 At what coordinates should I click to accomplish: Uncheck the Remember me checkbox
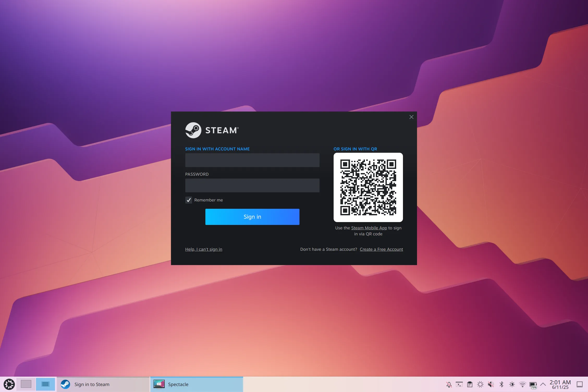(x=188, y=200)
